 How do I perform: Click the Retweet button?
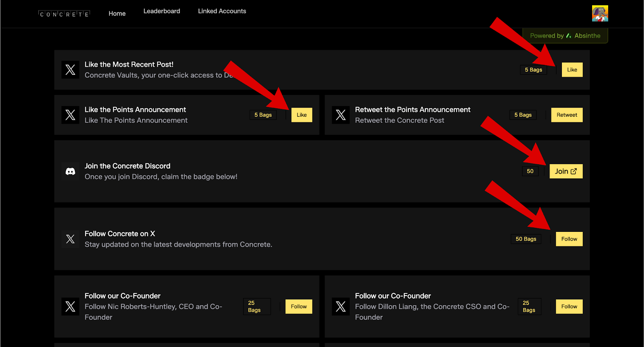tap(567, 115)
